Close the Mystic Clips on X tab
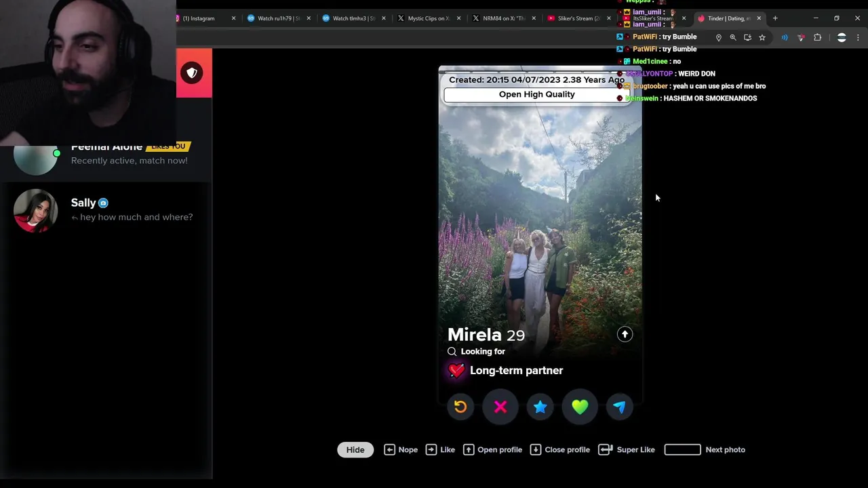868x488 pixels. (459, 18)
